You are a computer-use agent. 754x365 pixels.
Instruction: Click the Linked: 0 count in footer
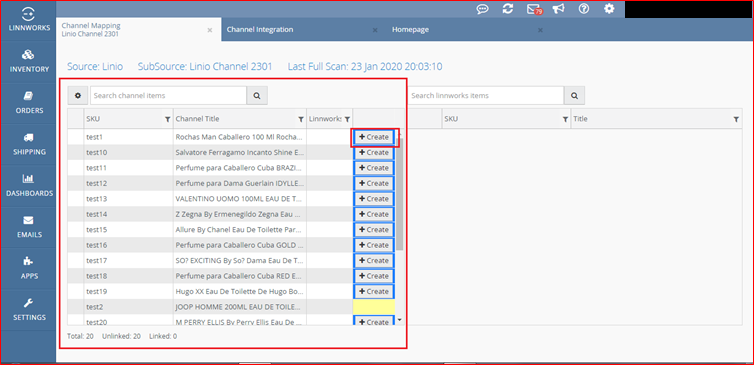(163, 337)
